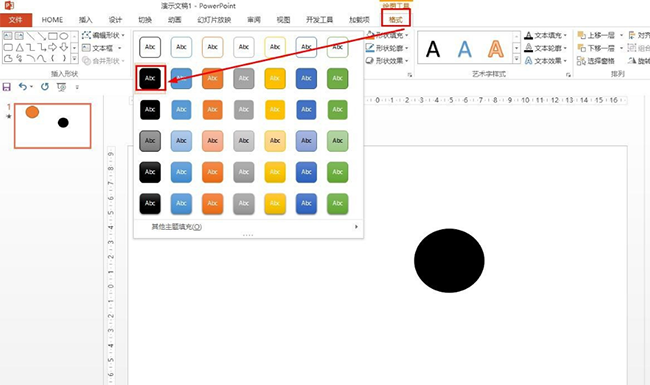Select the horizontal text box shape
The image size is (650, 385).
coord(8,36)
